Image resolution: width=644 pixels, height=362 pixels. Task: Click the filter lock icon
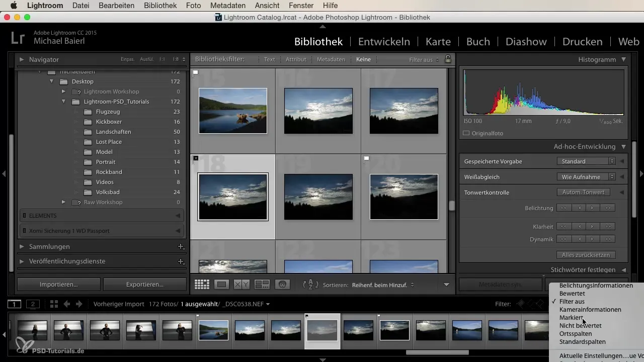coord(448,59)
